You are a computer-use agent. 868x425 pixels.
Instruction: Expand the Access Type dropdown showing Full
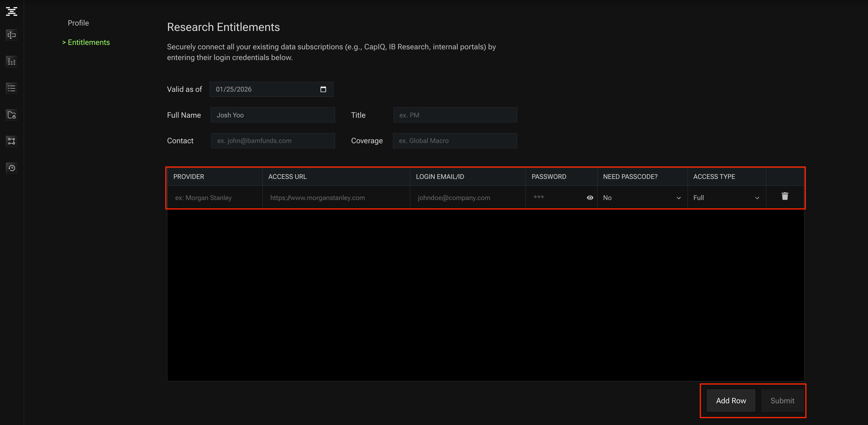[726, 198]
